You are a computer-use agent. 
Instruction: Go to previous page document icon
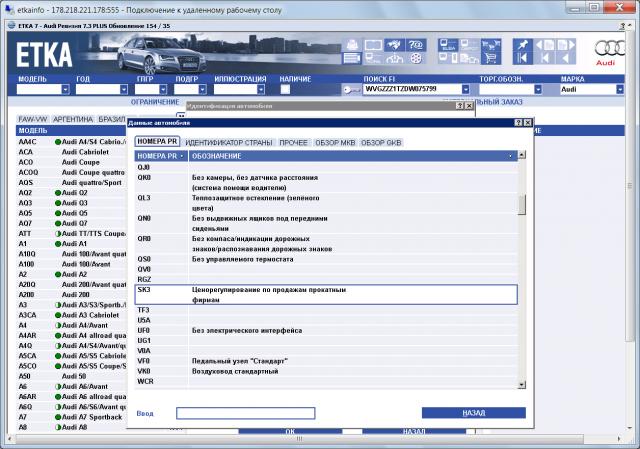pos(544,45)
